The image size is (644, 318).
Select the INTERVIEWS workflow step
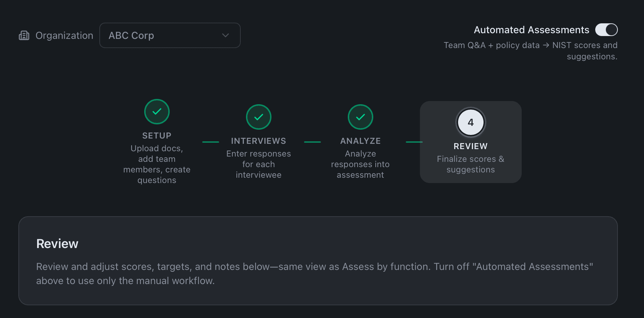258,140
